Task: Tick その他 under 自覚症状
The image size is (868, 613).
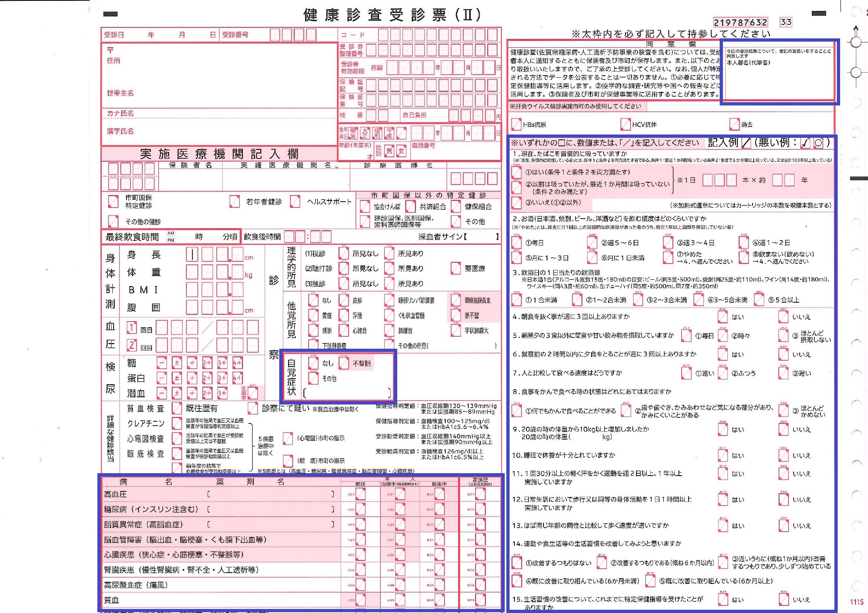Action: [x=313, y=378]
